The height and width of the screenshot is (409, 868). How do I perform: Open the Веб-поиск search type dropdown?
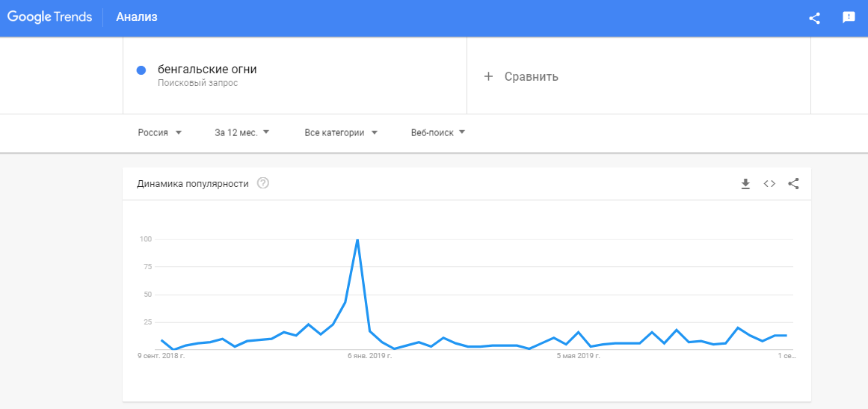(438, 133)
